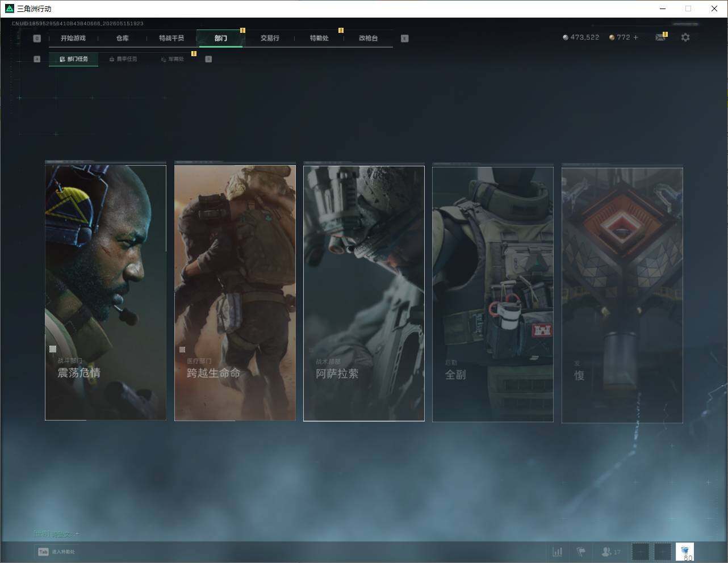Click the first empty squad slot plus
728x563 pixels.
(x=641, y=552)
